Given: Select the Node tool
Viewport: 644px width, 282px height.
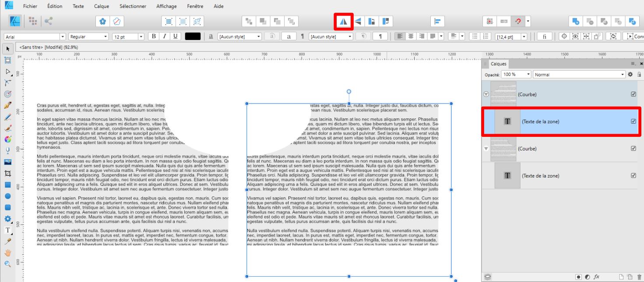Looking at the screenshot, I should point(7,71).
